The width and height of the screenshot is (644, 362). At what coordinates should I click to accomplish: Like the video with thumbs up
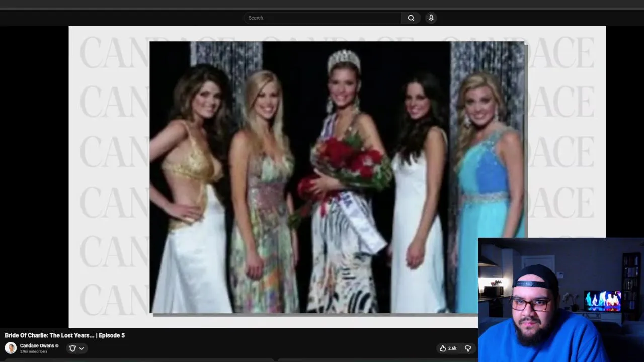448,348
